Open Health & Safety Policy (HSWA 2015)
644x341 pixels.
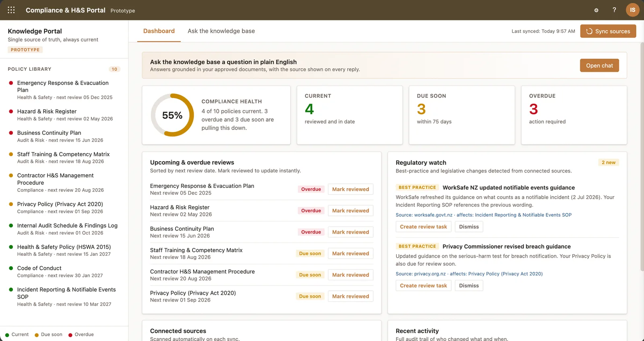point(64,251)
